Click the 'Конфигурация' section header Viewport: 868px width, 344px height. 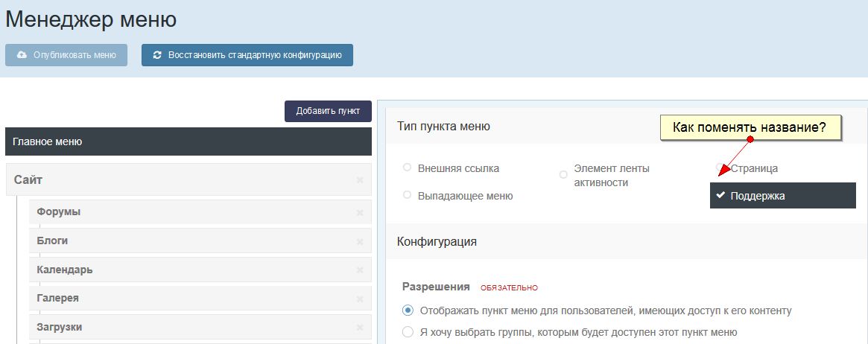(x=437, y=242)
